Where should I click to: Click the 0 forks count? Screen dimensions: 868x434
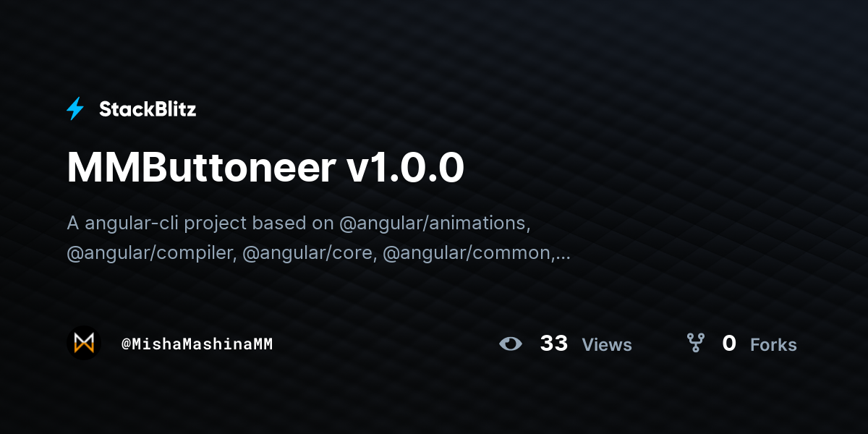click(x=729, y=344)
